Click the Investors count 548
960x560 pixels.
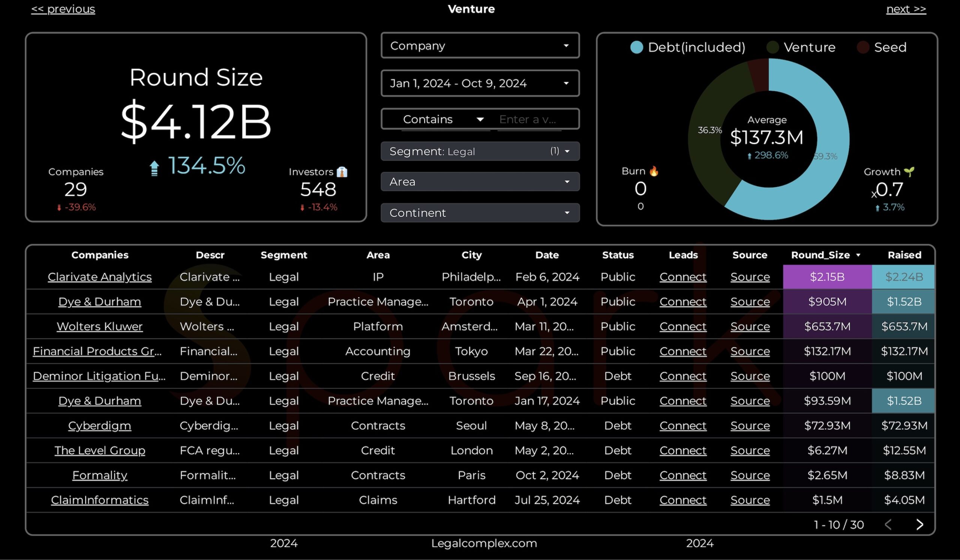[x=318, y=189]
